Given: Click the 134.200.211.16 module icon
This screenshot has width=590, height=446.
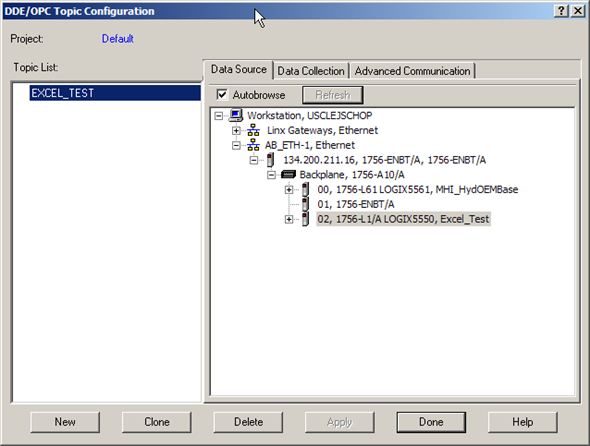Looking at the screenshot, I should point(270,160).
